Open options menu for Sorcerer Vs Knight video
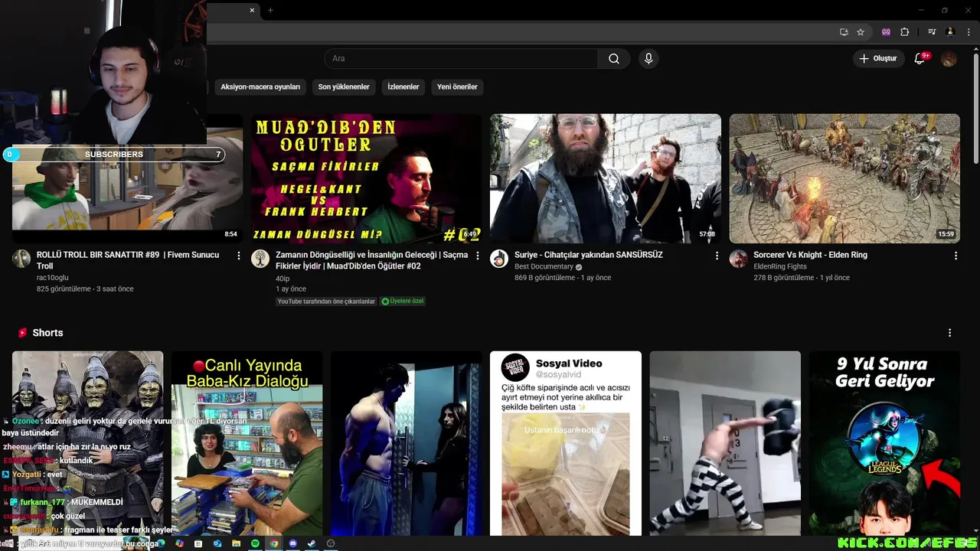 point(955,256)
